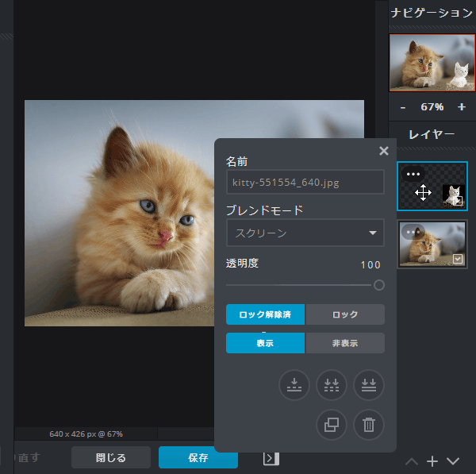Screen dimensions: 476x474
Task: Open the blend mode dropdown showing スクリーン
Action: (305, 233)
